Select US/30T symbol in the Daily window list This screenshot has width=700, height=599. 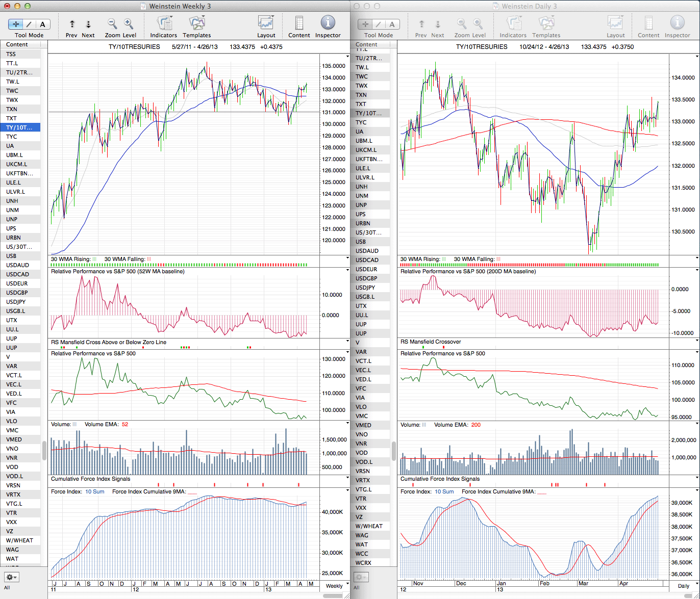(368, 232)
